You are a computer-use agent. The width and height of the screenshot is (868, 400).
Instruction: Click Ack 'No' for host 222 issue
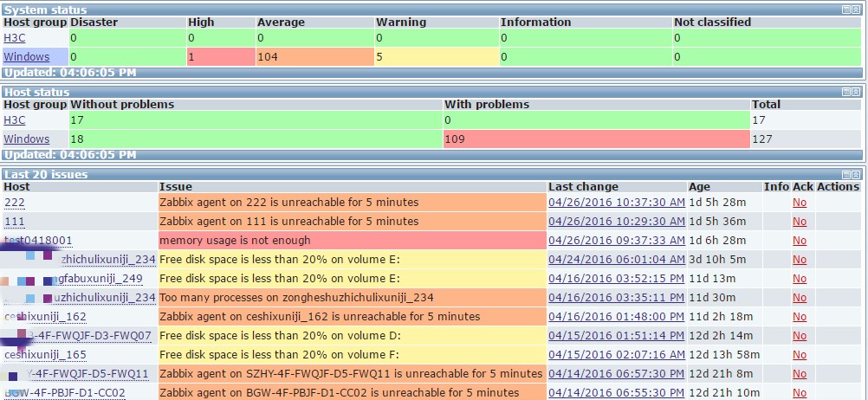pos(799,203)
